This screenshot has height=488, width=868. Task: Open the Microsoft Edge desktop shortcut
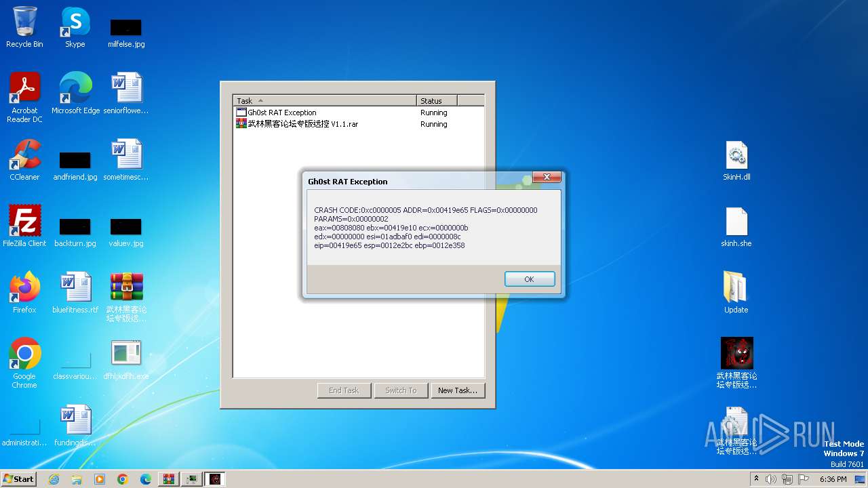75,94
